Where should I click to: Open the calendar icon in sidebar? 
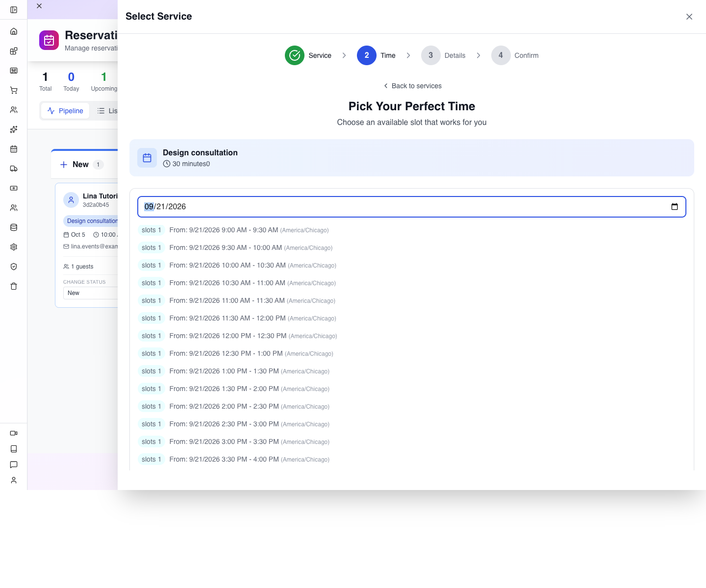click(14, 149)
